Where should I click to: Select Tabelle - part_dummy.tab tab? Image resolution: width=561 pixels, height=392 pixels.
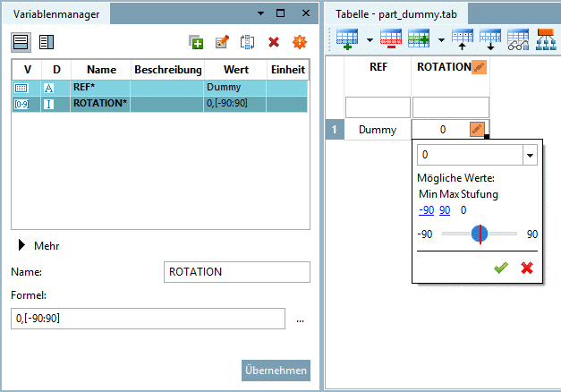coord(396,14)
